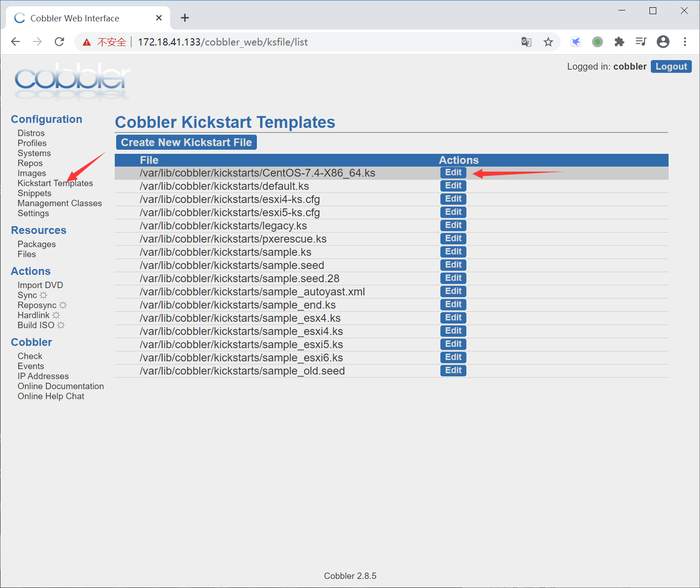The image size is (700, 588).
Task: Run the Build ISO action
Action: (41, 325)
